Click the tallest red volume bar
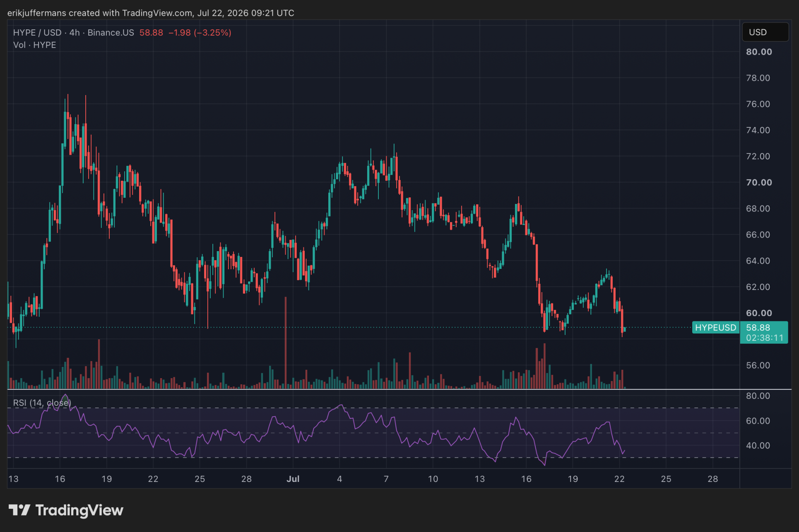 (x=286, y=343)
